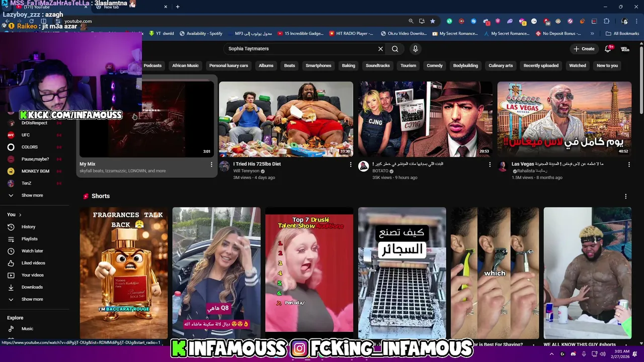Expand Show more under subscriptions
This screenshot has height=362, width=644.
point(34,195)
